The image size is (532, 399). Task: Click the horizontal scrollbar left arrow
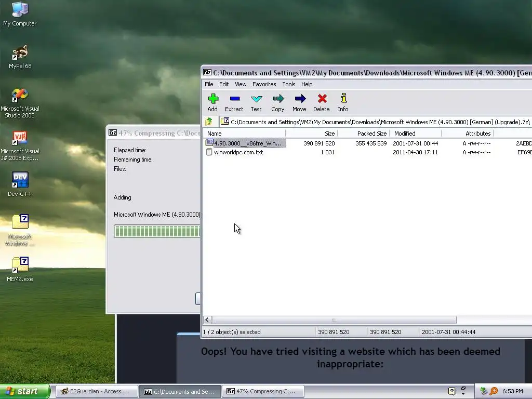(x=207, y=320)
